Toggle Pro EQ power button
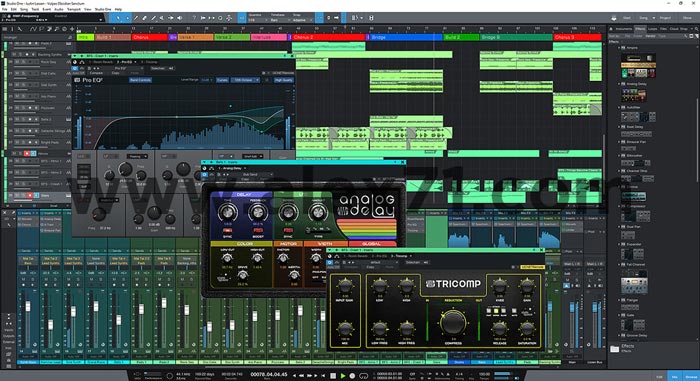700x381 pixels. tap(75, 68)
